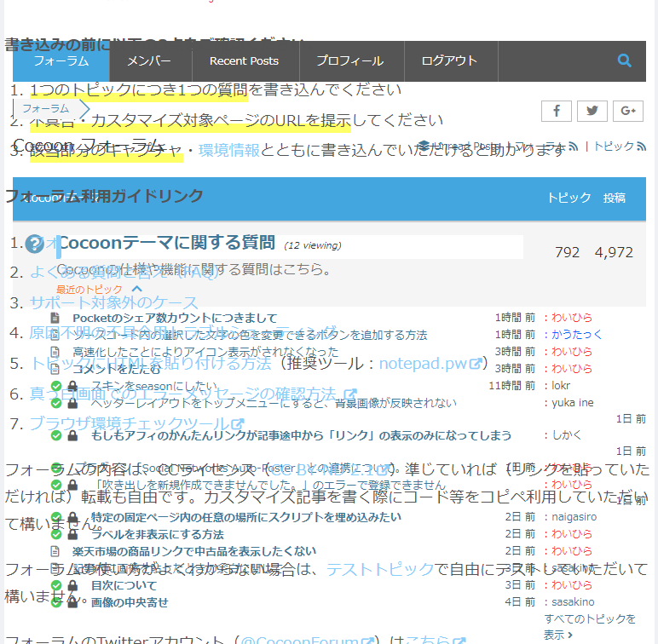Open the topic 目次について
Screen dimensions: 658x644
point(124,585)
